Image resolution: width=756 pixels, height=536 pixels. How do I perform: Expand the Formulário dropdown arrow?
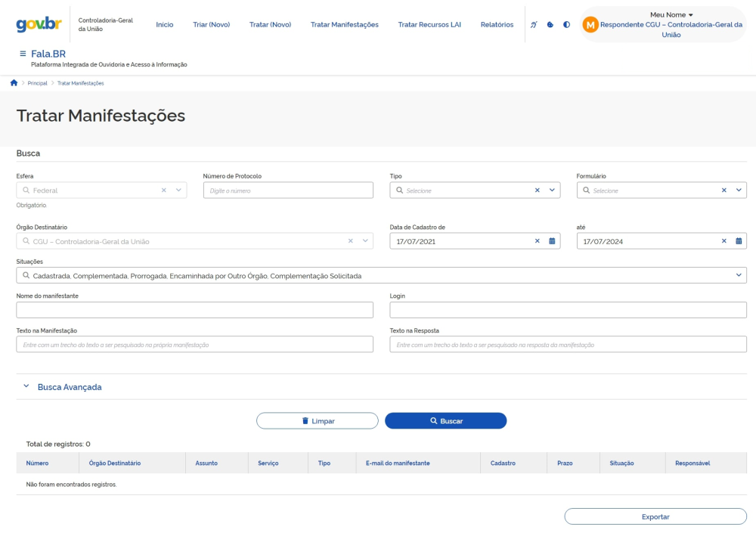coord(739,191)
